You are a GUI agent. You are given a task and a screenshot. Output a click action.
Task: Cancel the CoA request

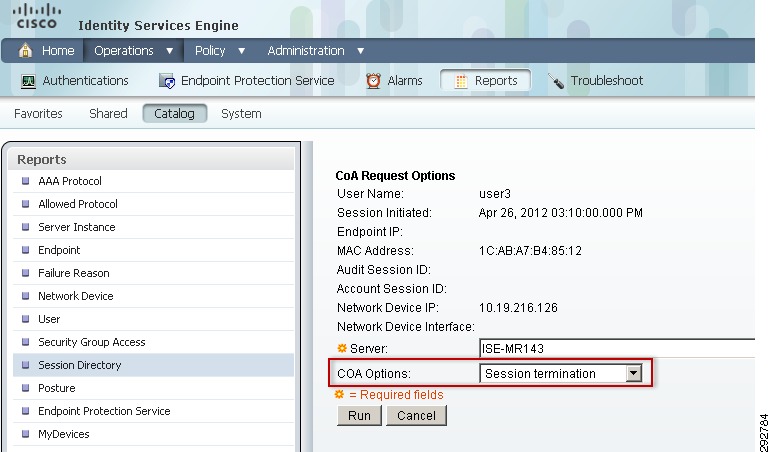416,415
